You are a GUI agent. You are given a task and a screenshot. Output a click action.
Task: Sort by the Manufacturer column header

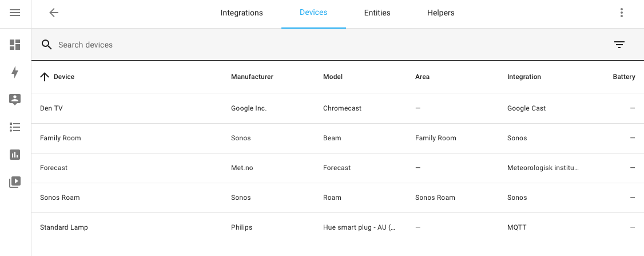252,77
